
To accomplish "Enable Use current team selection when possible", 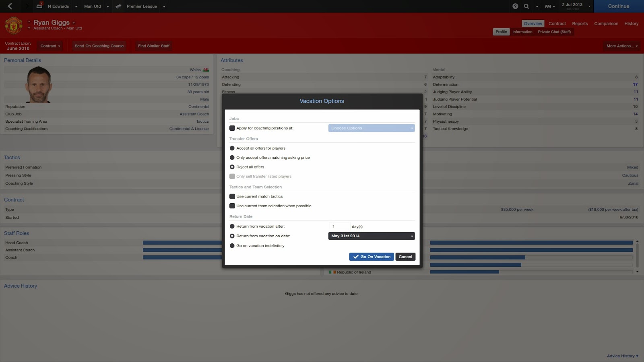I will point(232,206).
